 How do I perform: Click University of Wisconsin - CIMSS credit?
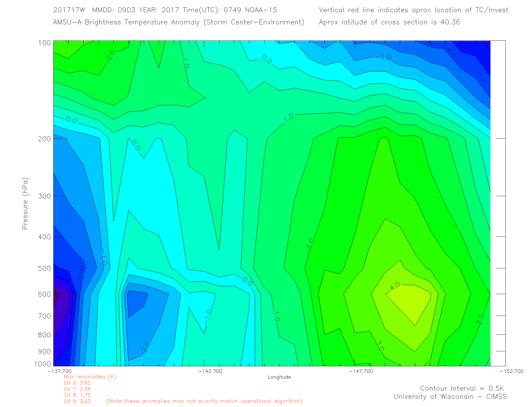click(x=450, y=397)
